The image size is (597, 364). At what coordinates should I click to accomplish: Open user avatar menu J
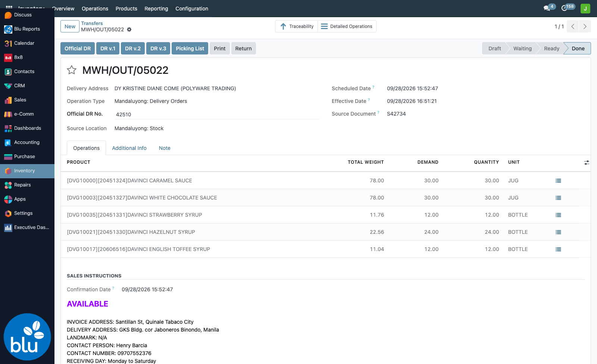pyautogui.click(x=585, y=9)
